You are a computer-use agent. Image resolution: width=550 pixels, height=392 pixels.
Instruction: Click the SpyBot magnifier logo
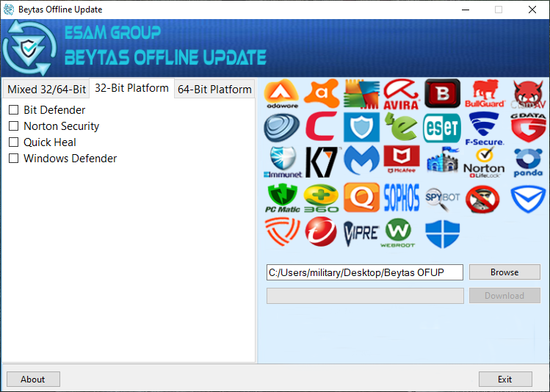pos(443,199)
